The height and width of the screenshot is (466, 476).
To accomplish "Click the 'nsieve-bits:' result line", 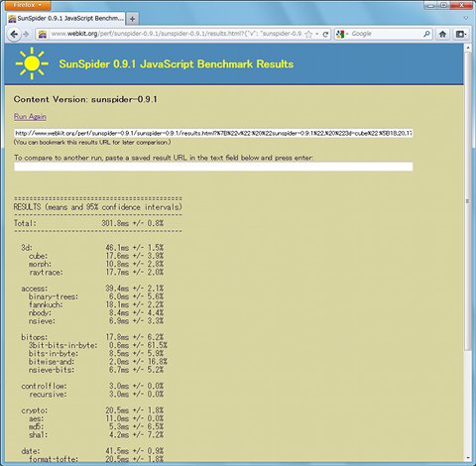I will [x=96, y=370].
